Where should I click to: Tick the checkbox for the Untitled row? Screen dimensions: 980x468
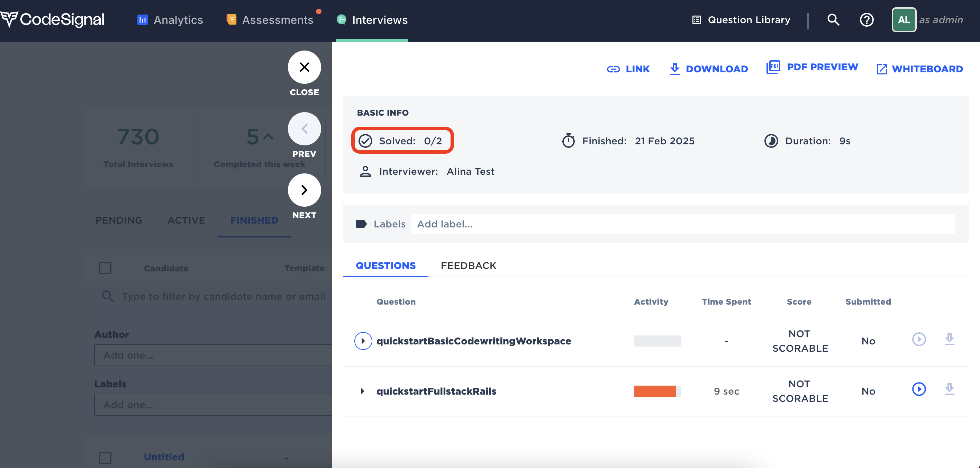tap(105, 458)
